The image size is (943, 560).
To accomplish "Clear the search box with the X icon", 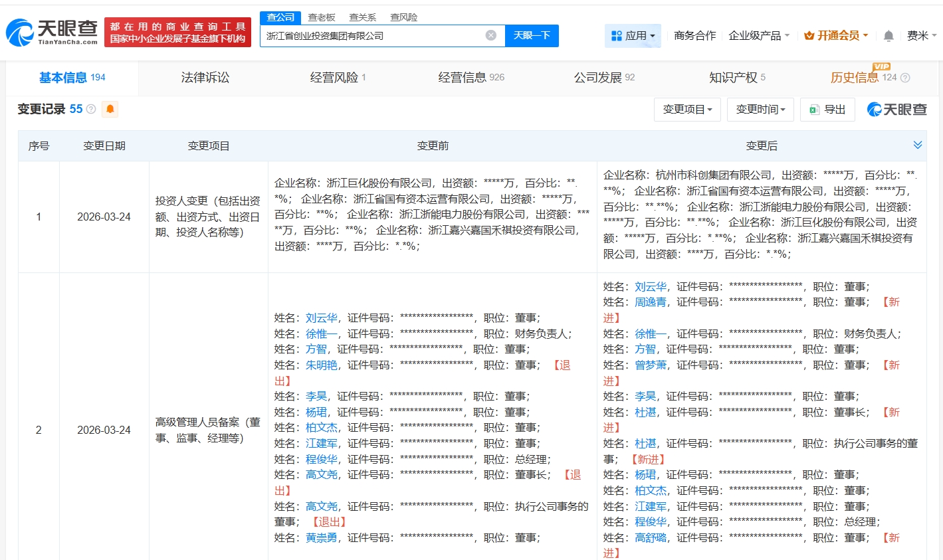I will pos(490,36).
